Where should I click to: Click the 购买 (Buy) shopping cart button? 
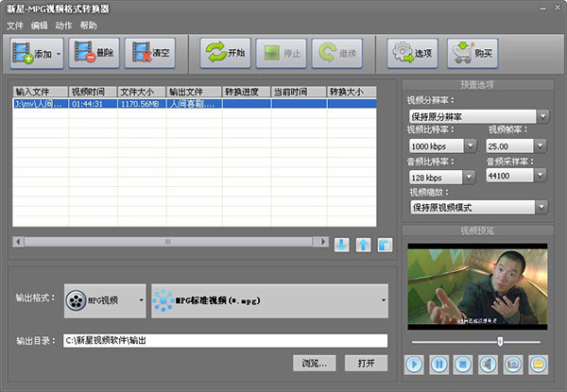(x=472, y=54)
